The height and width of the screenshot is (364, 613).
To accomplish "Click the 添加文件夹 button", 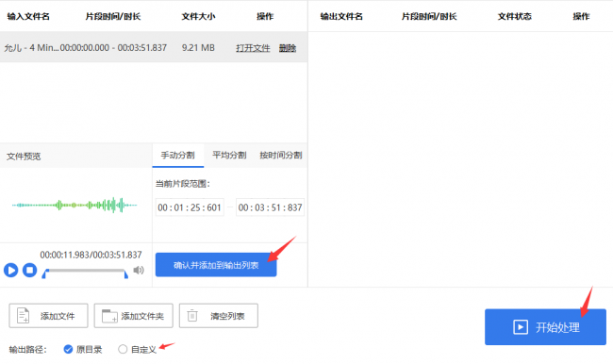I will point(133,316).
